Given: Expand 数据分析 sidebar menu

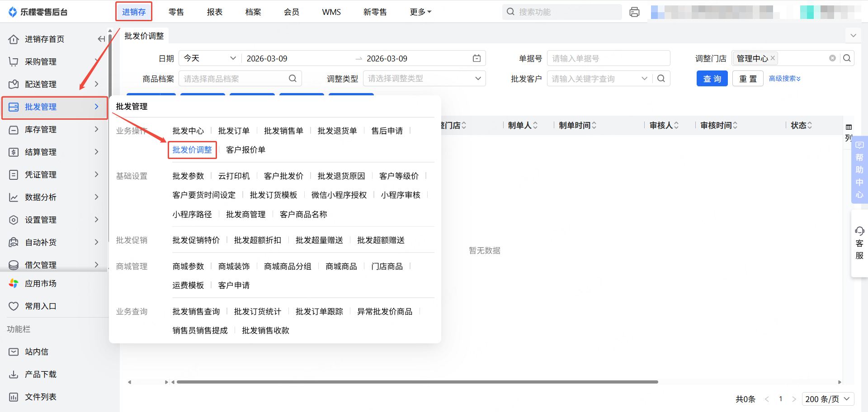Looking at the screenshot, I should [x=54, y=197].
